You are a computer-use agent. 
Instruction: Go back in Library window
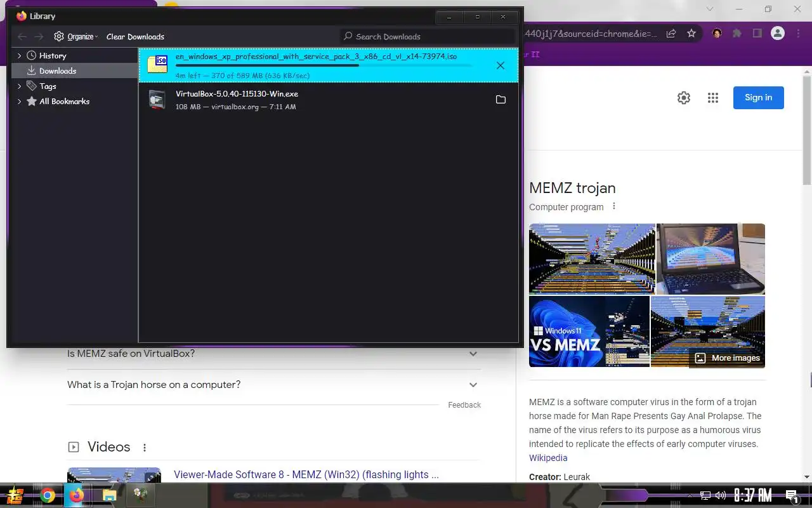pyautogui.click(x=22, y=37)
